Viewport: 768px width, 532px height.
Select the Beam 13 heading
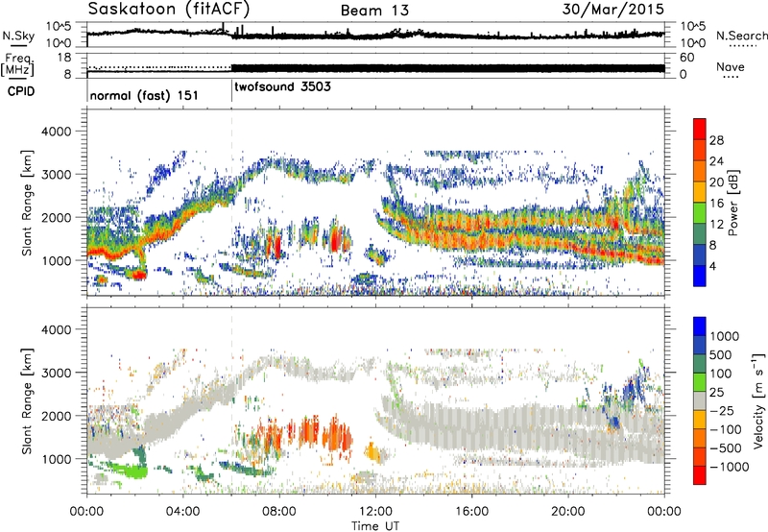click(x=374, y=11)
